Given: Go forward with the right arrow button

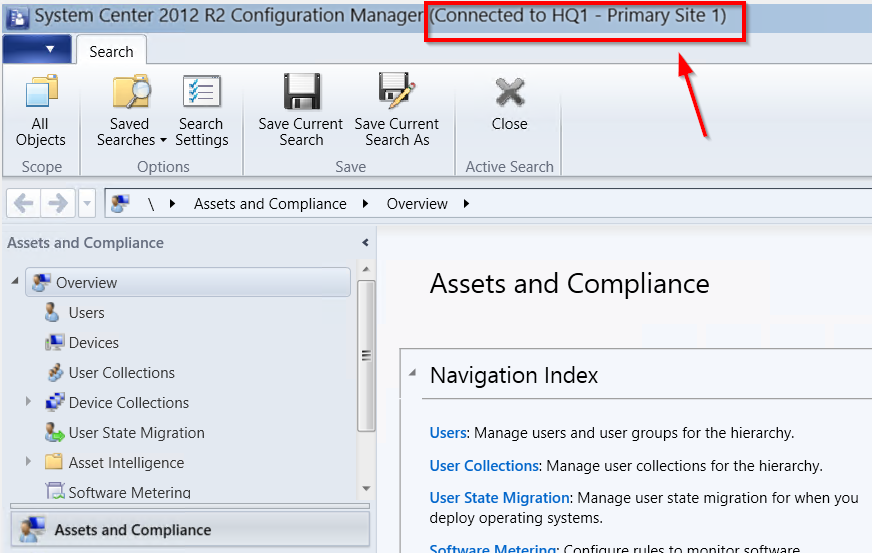Looking at the screenshot, I should 58,203.
